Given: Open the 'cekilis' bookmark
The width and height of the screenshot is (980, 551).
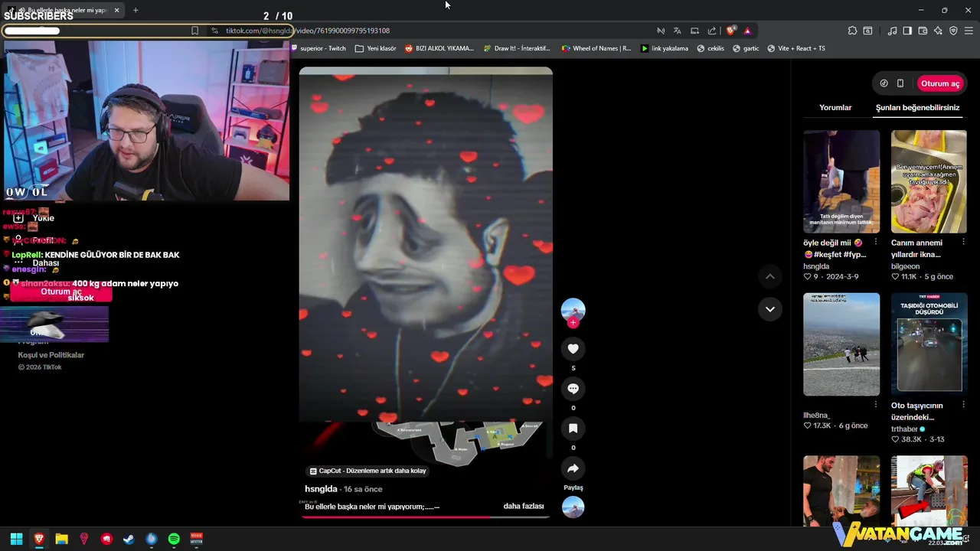Looking at the screenshot, I should 710,48.
